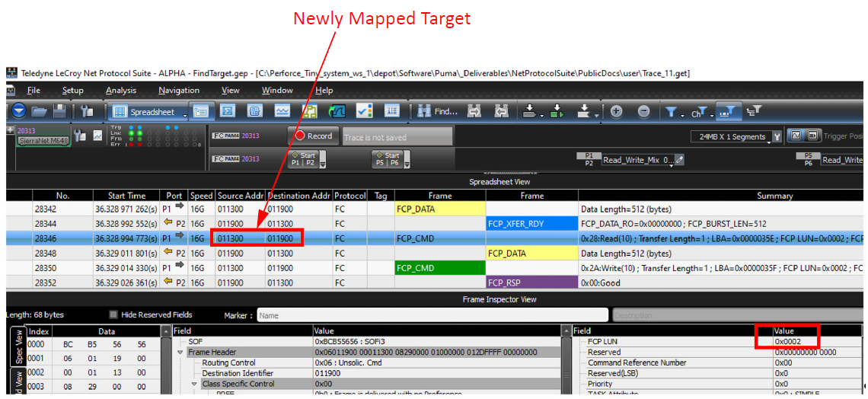868x399 pixels.
Task: Select frame row number 28346
Action: [x=434, y=238]
